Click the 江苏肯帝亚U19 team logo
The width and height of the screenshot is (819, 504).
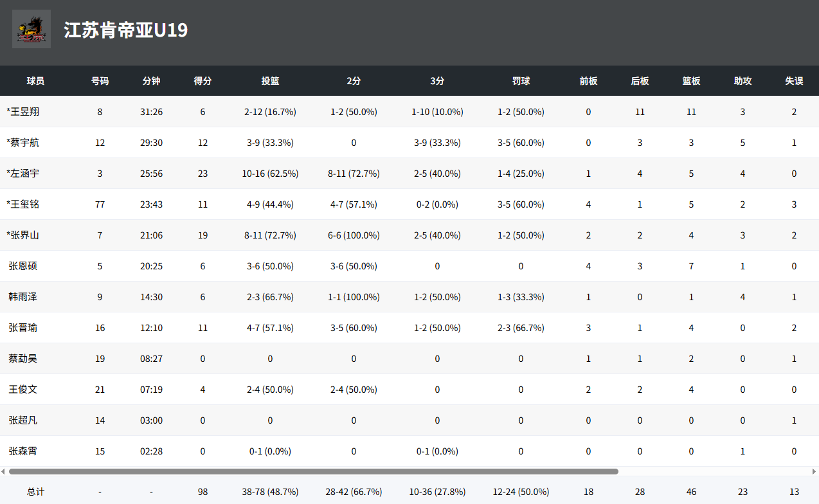[32, 29]
